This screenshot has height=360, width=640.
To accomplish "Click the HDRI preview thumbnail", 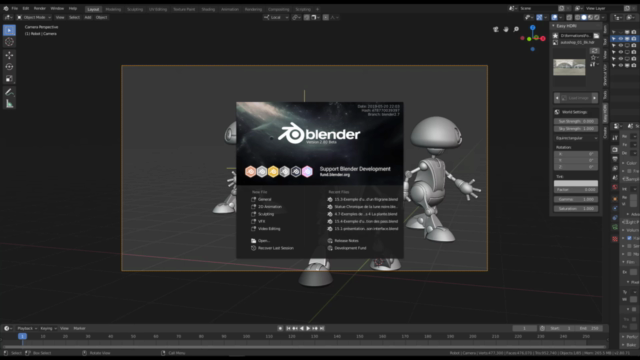I will (x=569, y=67).
